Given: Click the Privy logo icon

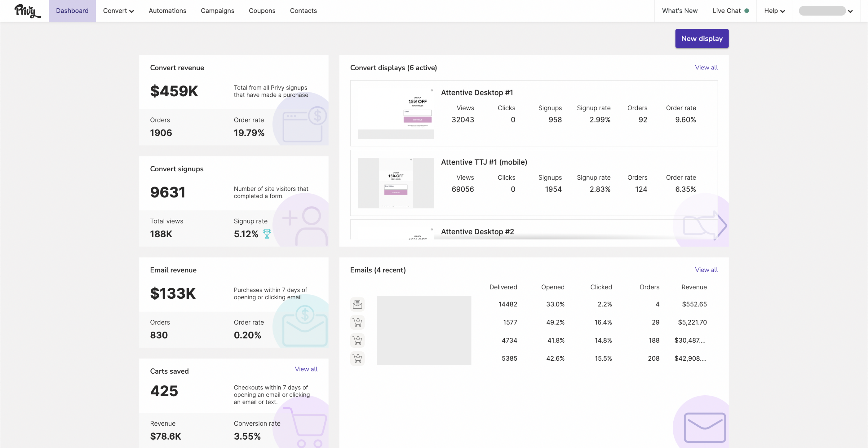Looking at the screenshot, I should 28,11.
